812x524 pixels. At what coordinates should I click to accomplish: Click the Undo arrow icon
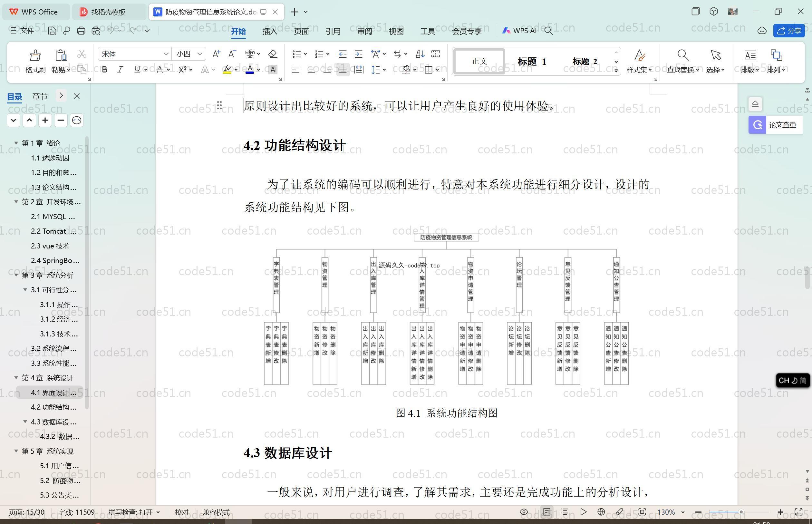[111, 30]
